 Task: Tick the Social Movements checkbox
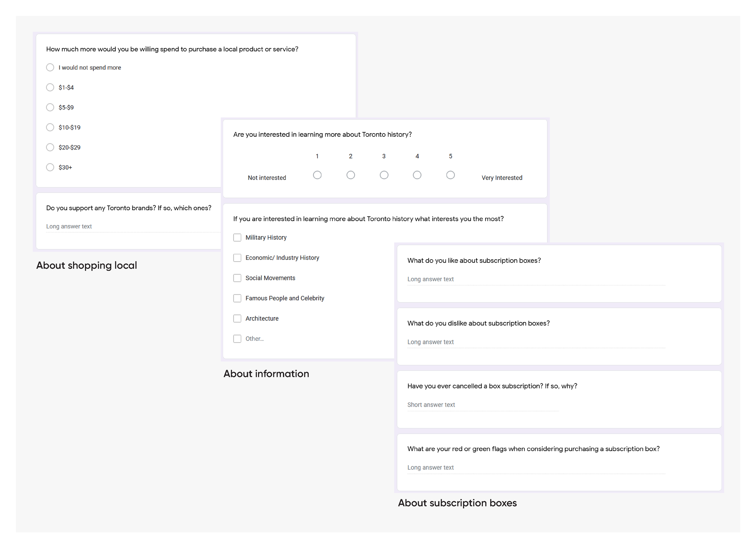(x=237, y=278)
